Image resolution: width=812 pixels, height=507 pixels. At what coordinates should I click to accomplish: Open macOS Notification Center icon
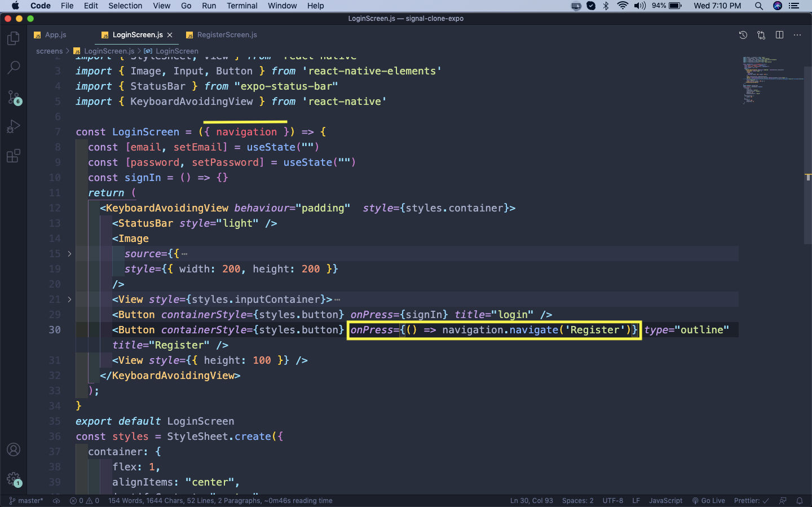coord(795,6)
